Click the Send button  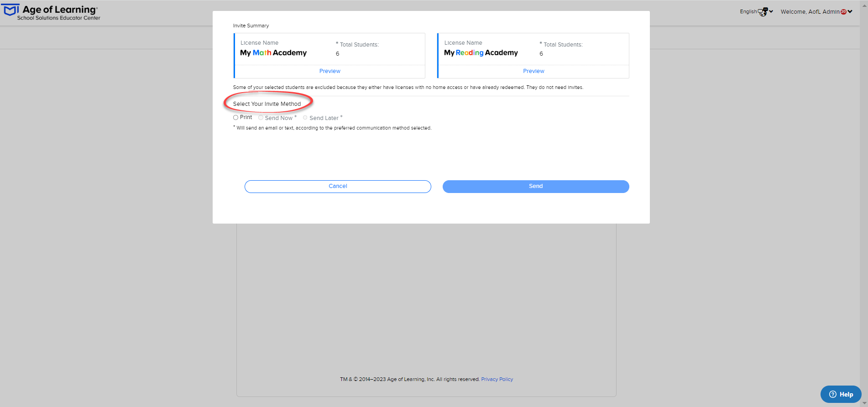[x=536, y=186]
